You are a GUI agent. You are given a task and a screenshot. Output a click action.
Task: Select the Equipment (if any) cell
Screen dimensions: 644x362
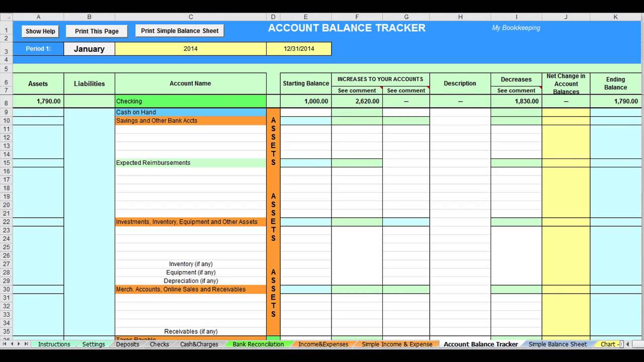click(x=190, y=273)
